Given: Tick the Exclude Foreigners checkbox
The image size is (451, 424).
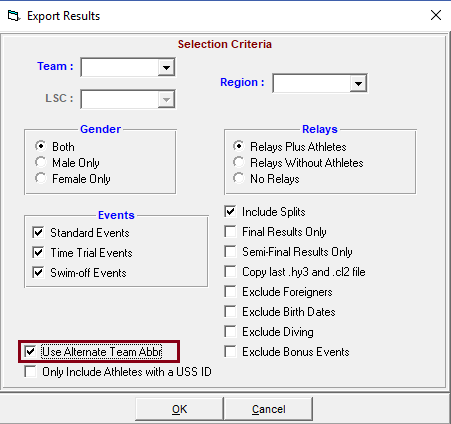Looking at the screenshot, I should click(x=230, y=291).
